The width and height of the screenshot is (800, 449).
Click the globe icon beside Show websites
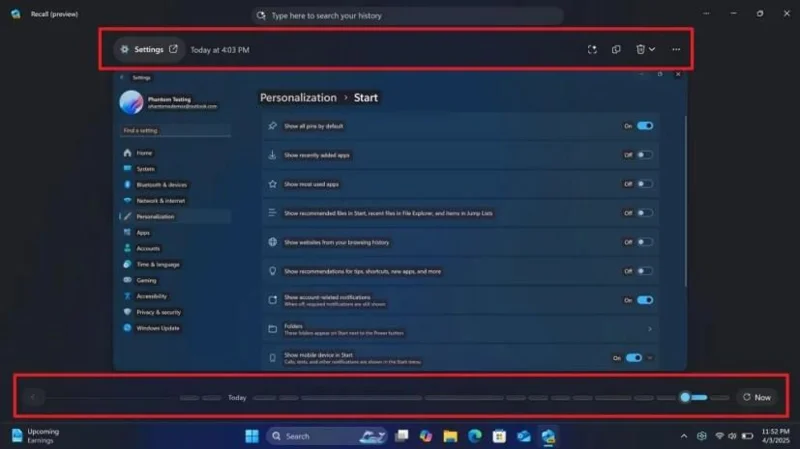pyautogui.click(x=272, y=242)
